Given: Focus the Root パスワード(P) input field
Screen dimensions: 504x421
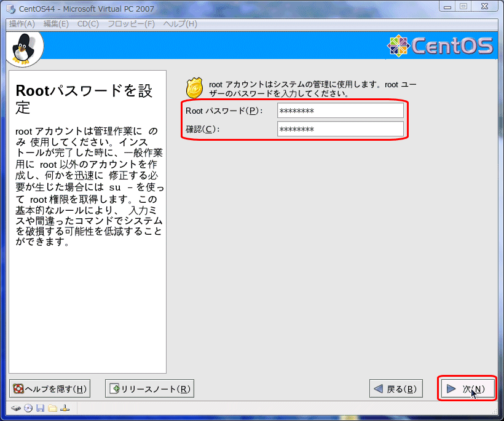Looking at the screenshot, I should coord(341,111).
